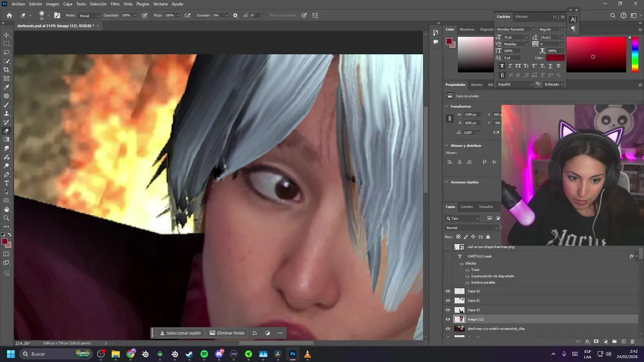The height and width of the screenshot is (362, 644).
Task: Select the Horizontal Type tool
Action: [x=7, y=183]
